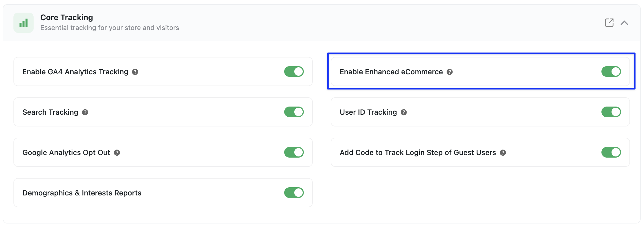Disable Demographics & Interests Reports toggle
The width and height of the screenshot is (644, 226).
pyautogui.click(x=294, y=193)
